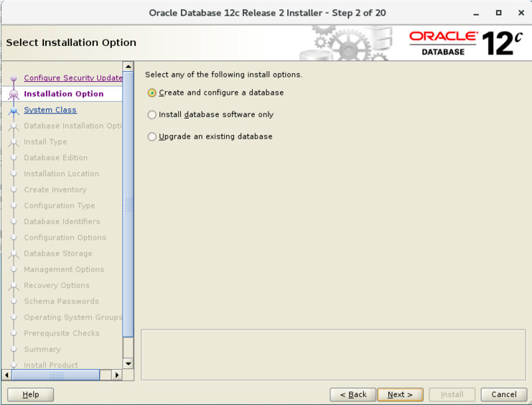Open Configure Security Updates step link
This screenshot has width=532, height=405.
(73, 78)
